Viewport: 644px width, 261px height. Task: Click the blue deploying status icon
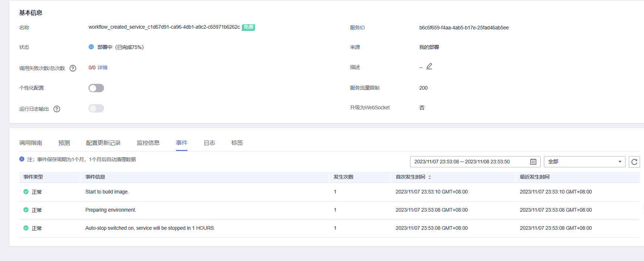(91, 47)
